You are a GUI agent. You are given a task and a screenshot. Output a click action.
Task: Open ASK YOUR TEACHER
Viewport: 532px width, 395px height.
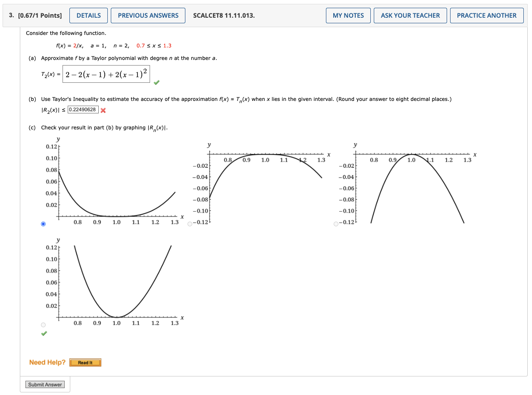click(410, 15)
